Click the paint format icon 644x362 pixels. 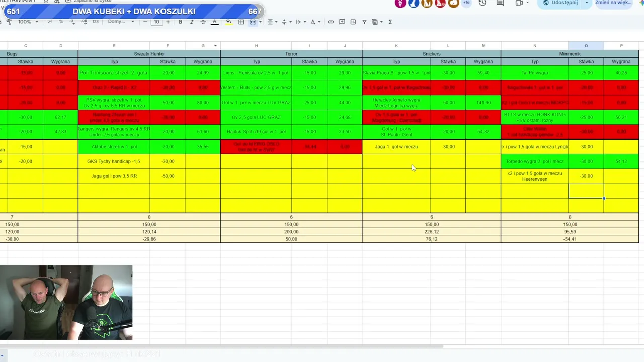coord(9,22)
